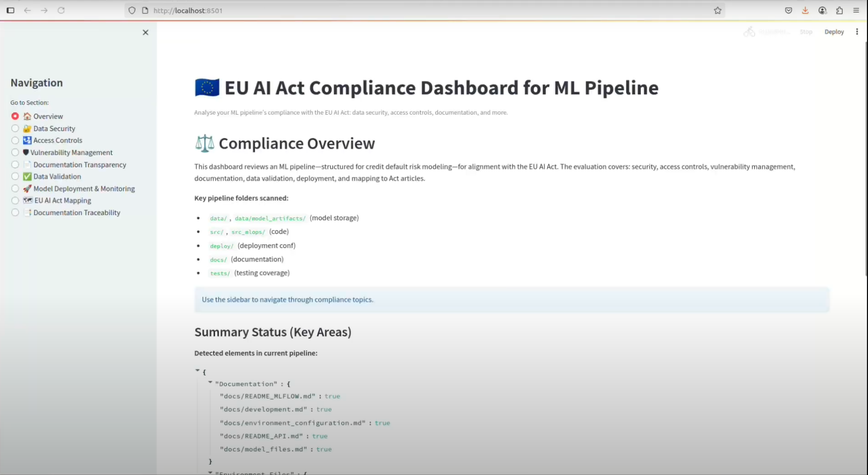The height and width of the screenshot is (475, 868).
Task: Go to Documentation Traceability section
Action: (15, 213)
